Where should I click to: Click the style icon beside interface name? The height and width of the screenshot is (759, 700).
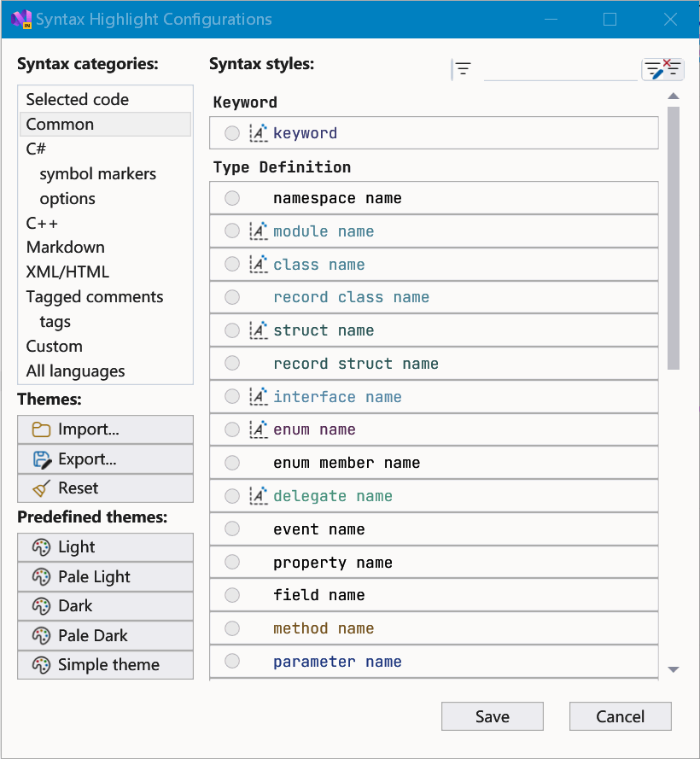[x=258, y=396]
